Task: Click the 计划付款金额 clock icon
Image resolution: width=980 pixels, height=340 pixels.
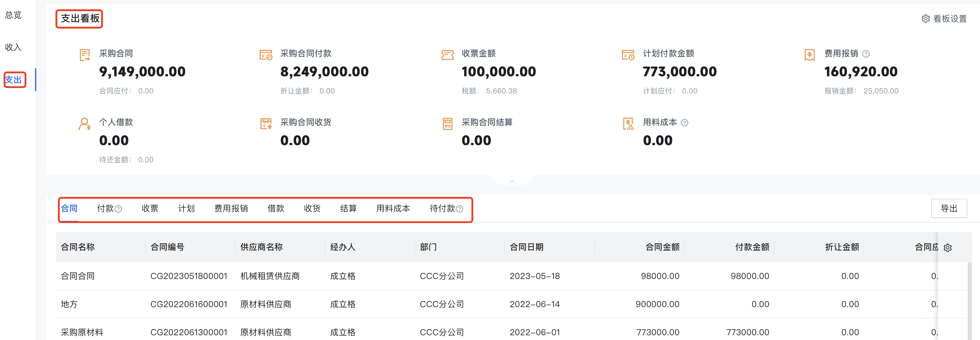Action: pos(628,55)
